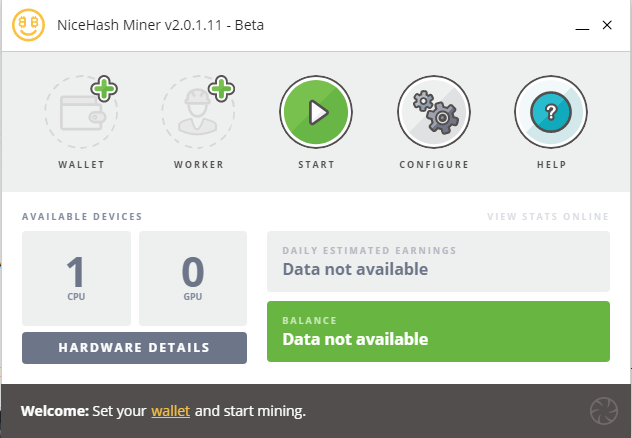This screenshot has height=438, width=632.
Task: Click the green plus on the worker icon
Action: [221, 89]
